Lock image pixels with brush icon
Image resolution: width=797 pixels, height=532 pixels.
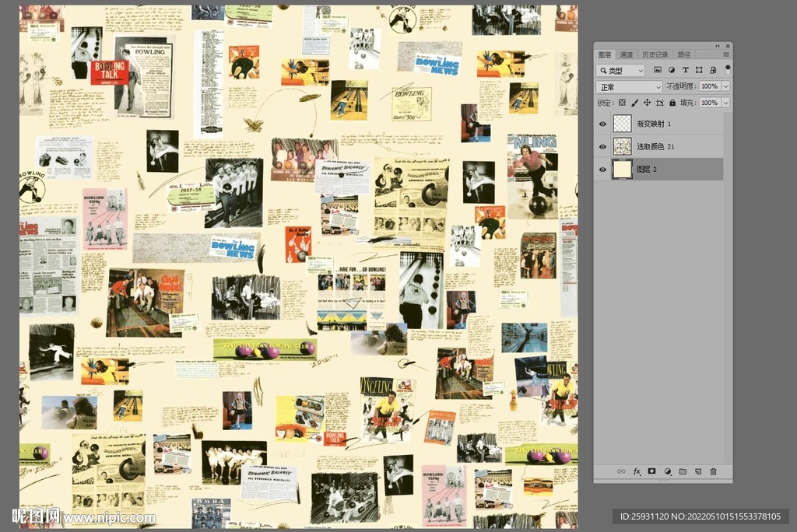click(x=634, y=103)
